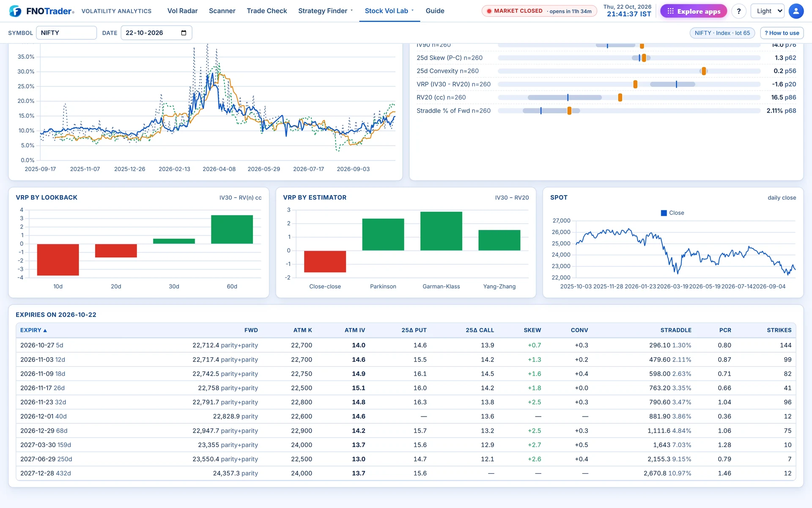The height and width of the screenshot is (508, 812).
Task: Toggle the Close series legend swatch
Action: click(664, 213)
